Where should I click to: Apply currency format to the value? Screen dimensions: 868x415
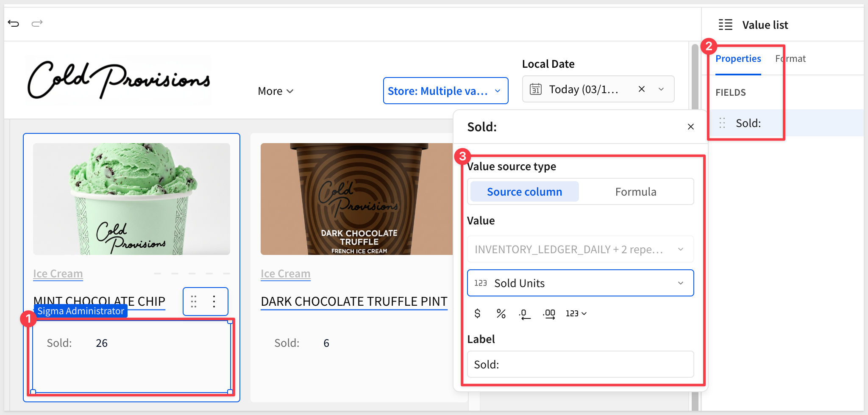point(477,313)
